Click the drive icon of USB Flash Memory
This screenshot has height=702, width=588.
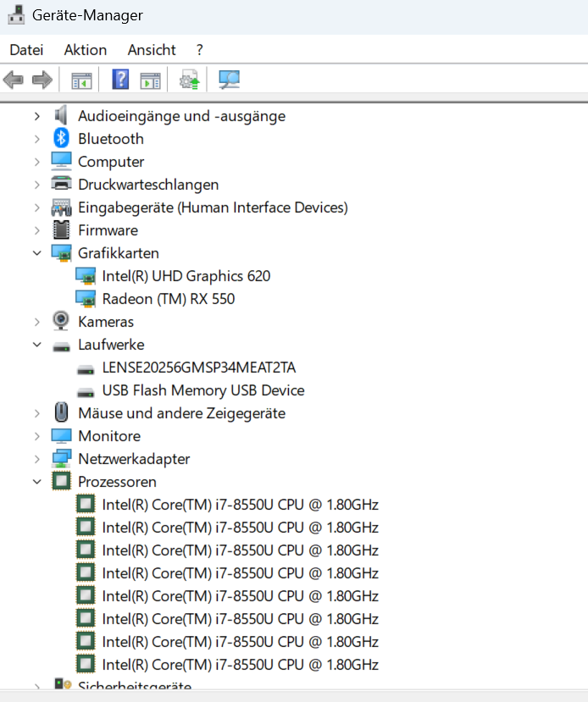click(x=86, y=393)
